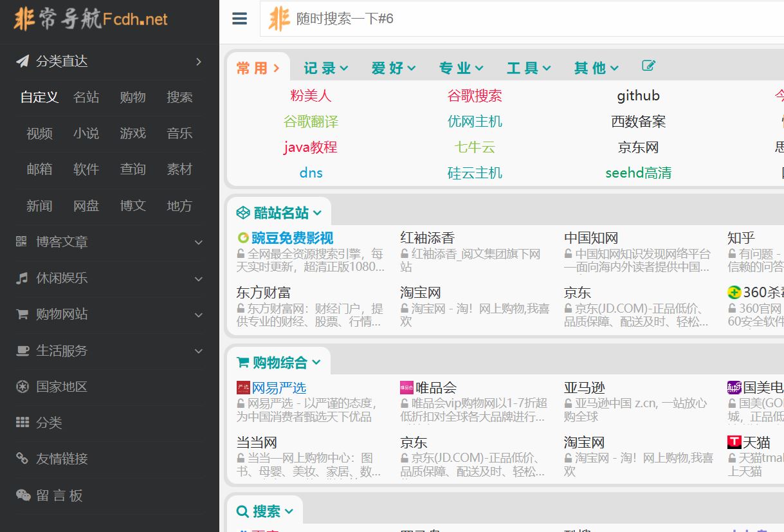This screenshot has height=532, width=784.
Task: Click the purple 国美 favicon
Action: (734, 387)
